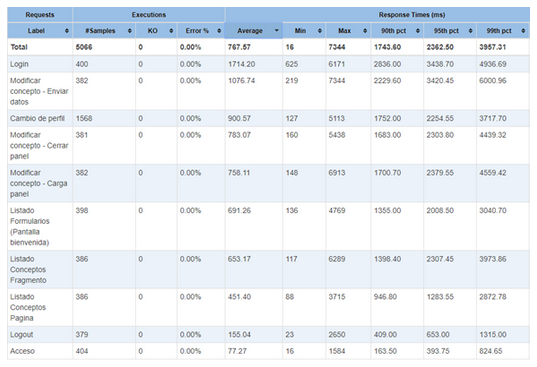Click the 90th pct sort icon
537x367 pixels.
pos(417,31)
